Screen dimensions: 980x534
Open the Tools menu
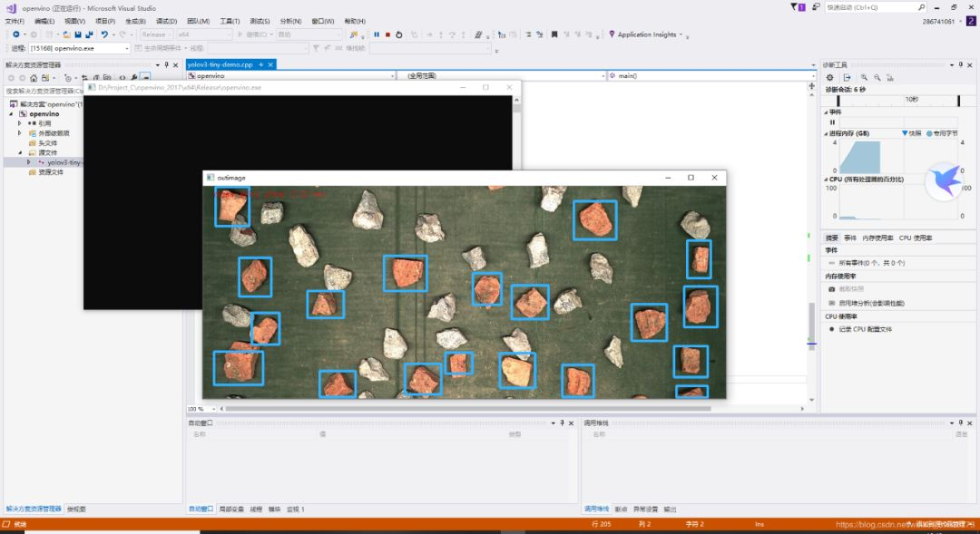tap(230, 21)
